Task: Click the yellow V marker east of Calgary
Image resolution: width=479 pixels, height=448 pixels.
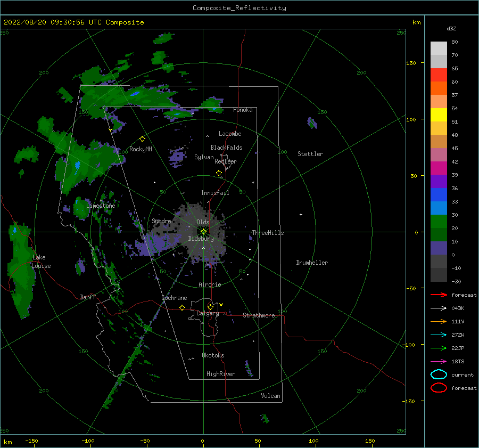Action: coord(221,305)
